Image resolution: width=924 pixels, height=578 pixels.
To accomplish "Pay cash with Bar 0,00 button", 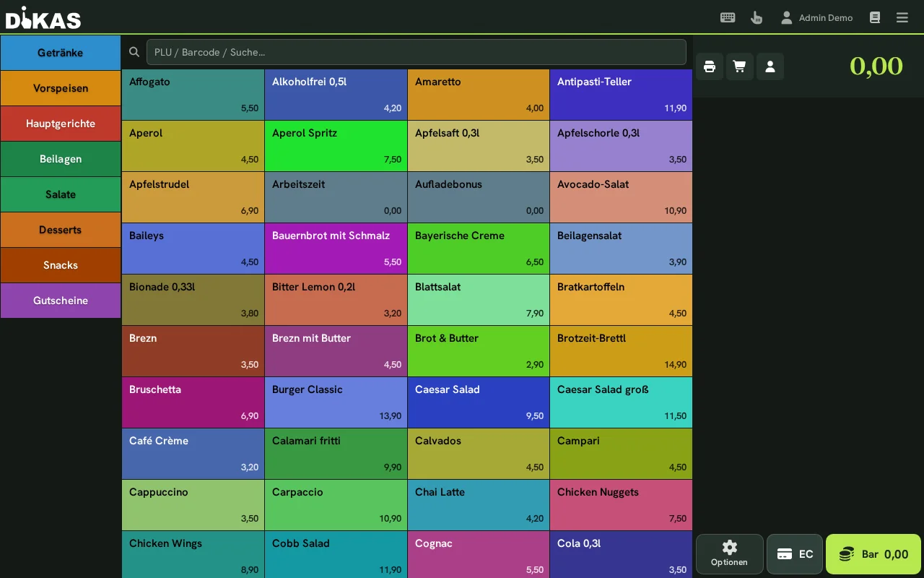I will point(873,554).
